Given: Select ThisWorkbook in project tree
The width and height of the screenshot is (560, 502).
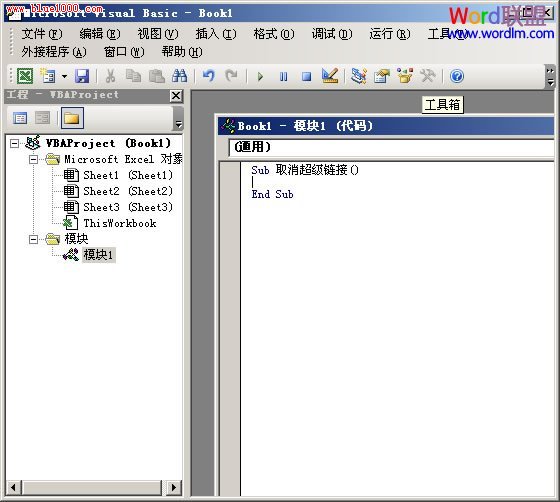Looking at the screenshot, I should (120, 224).
